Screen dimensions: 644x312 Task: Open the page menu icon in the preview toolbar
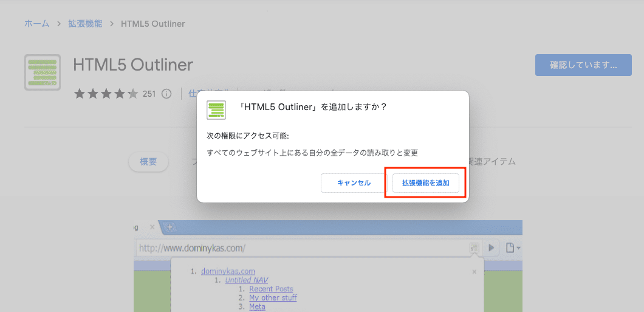pos(513,248)
